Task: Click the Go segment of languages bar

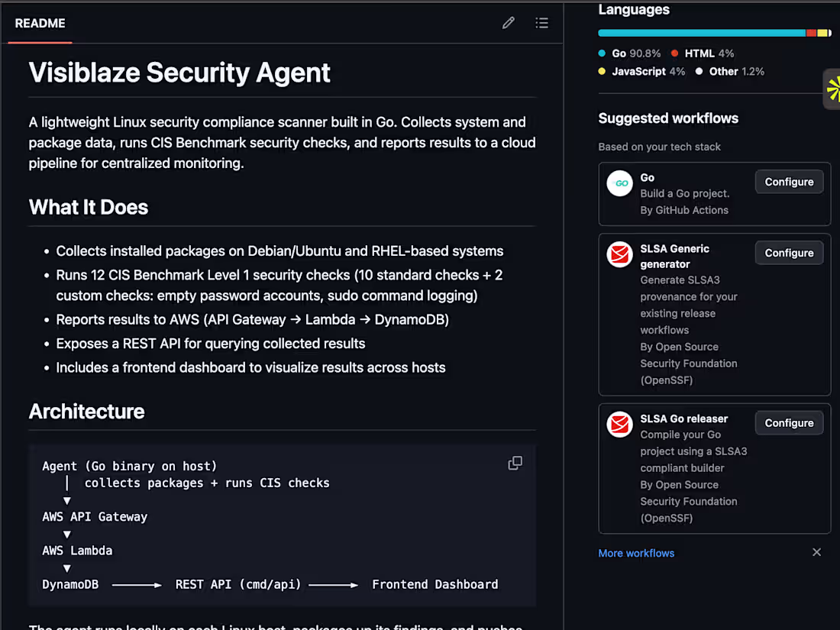Action: coord(702,33)
